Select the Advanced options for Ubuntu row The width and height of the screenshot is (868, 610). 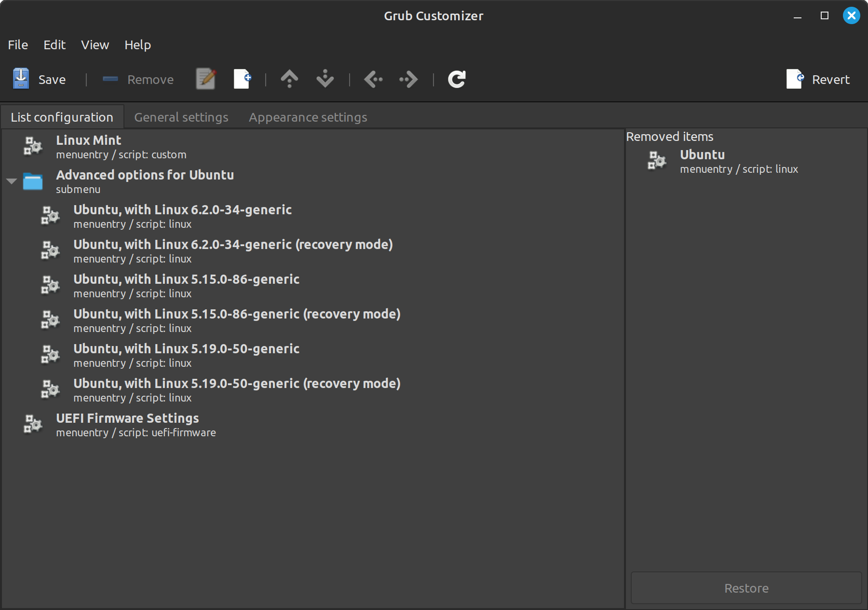coord(312,181)
